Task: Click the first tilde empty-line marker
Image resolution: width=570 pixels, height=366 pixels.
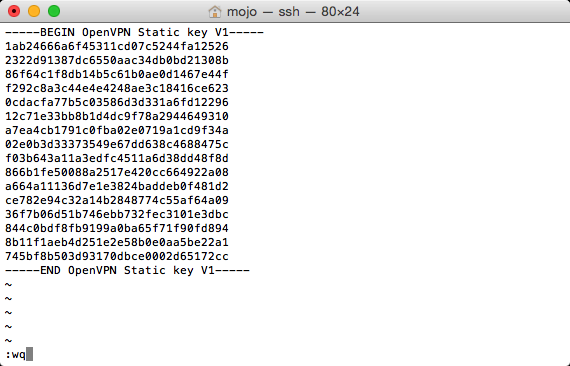Action: click(x=8, y=285)
